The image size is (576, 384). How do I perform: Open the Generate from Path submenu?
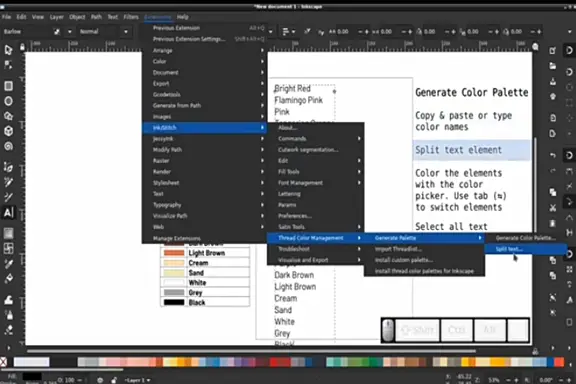pyautogui.click(x=204, y=105)
